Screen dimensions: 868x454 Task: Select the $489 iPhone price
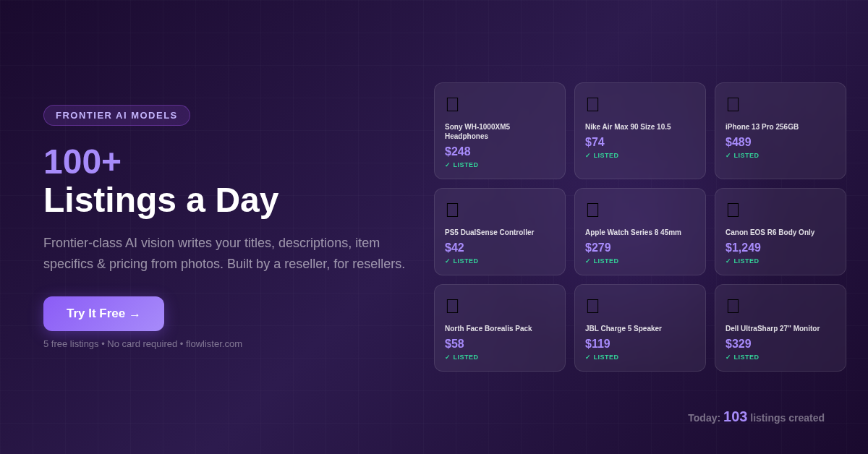coord(738,142)
